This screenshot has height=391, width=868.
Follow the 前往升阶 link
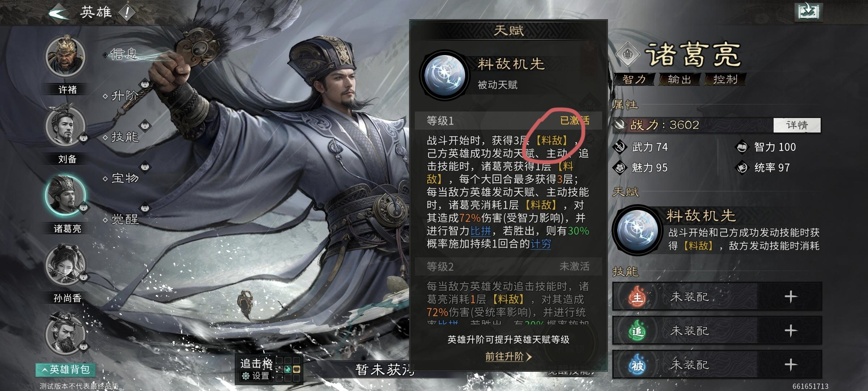click(x=508, y=357)
